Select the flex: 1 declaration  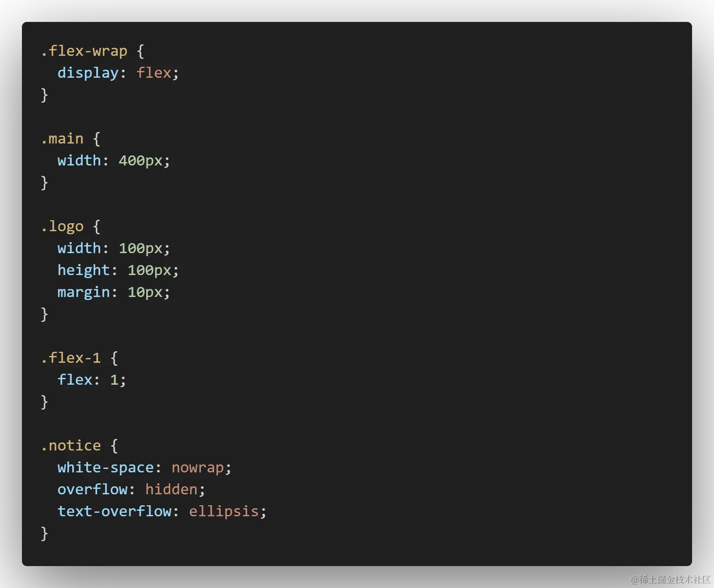point(91,379)
